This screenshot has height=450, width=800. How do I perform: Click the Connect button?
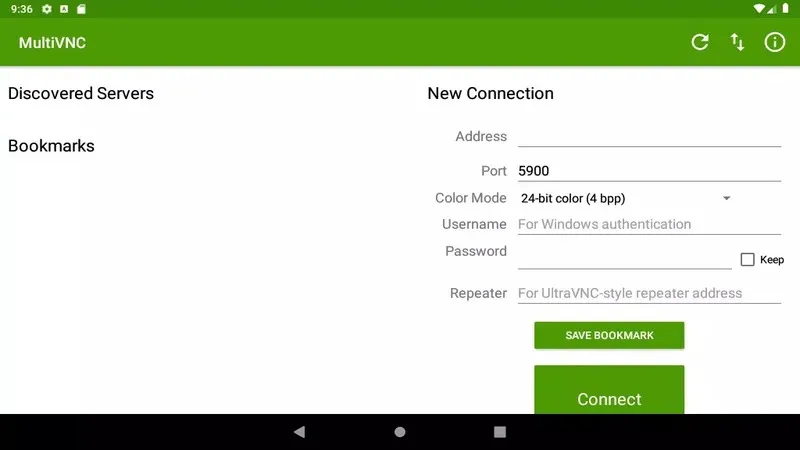coord(609,390)
